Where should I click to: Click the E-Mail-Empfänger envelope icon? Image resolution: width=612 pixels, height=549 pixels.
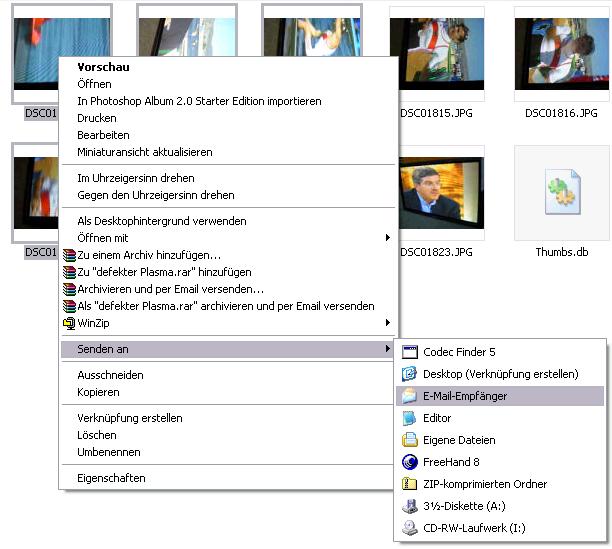[x=409, y=396]
